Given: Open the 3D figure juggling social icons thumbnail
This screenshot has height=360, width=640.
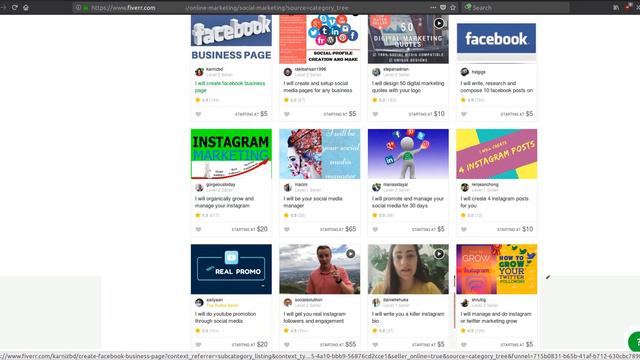Looking at the screenshot, I should [x=408, y=154].
